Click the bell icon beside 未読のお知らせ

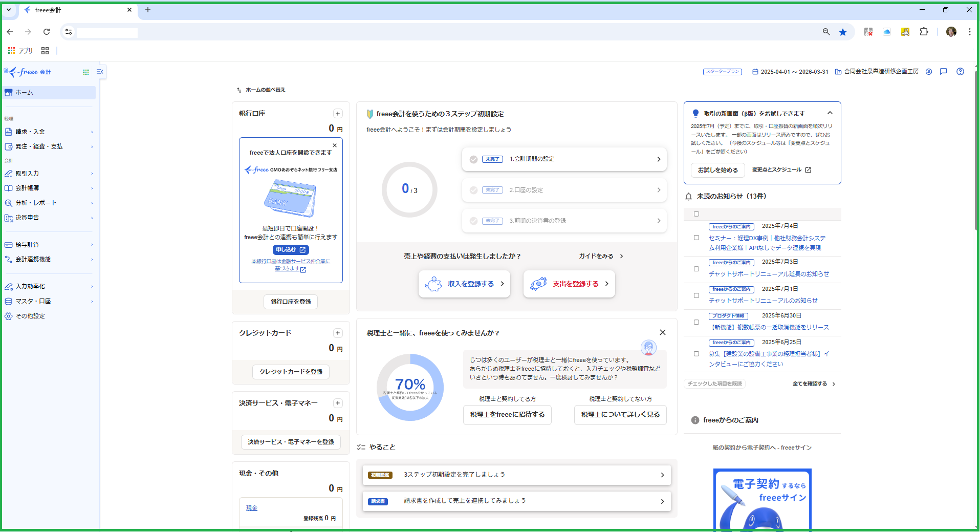pyautogui.click(x=689, y=197)
